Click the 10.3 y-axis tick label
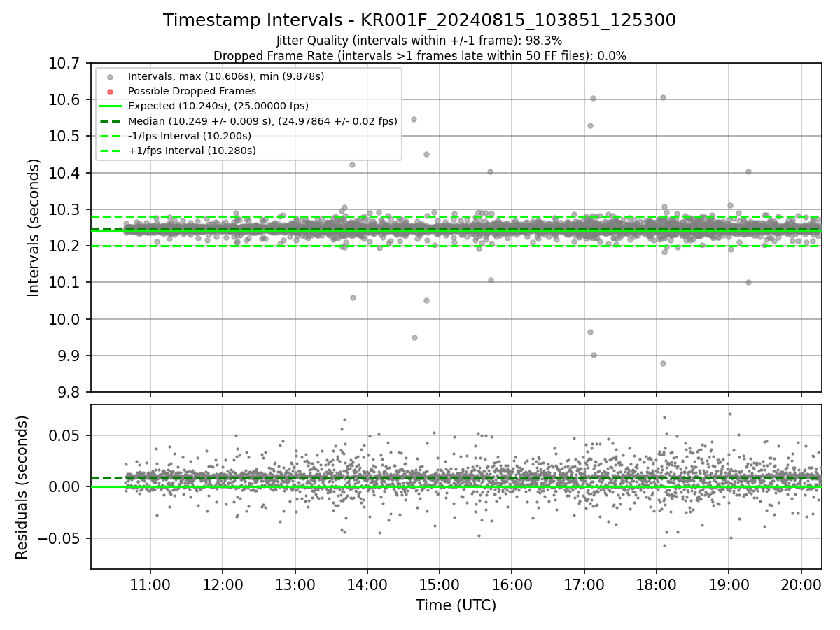The height and width of the screenshot is (630, 840). (x=65, y=210)
